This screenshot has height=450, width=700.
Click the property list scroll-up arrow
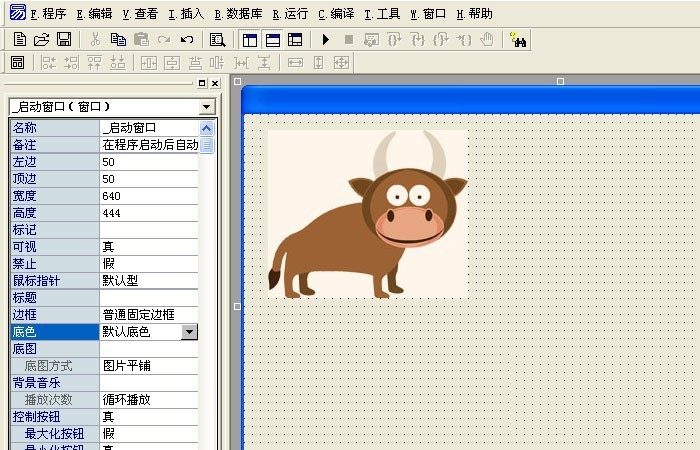click(206, 129)
